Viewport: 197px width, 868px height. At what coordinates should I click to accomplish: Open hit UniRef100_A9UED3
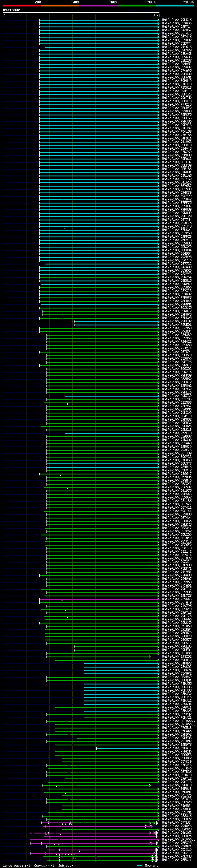click(x=177, y=738)
